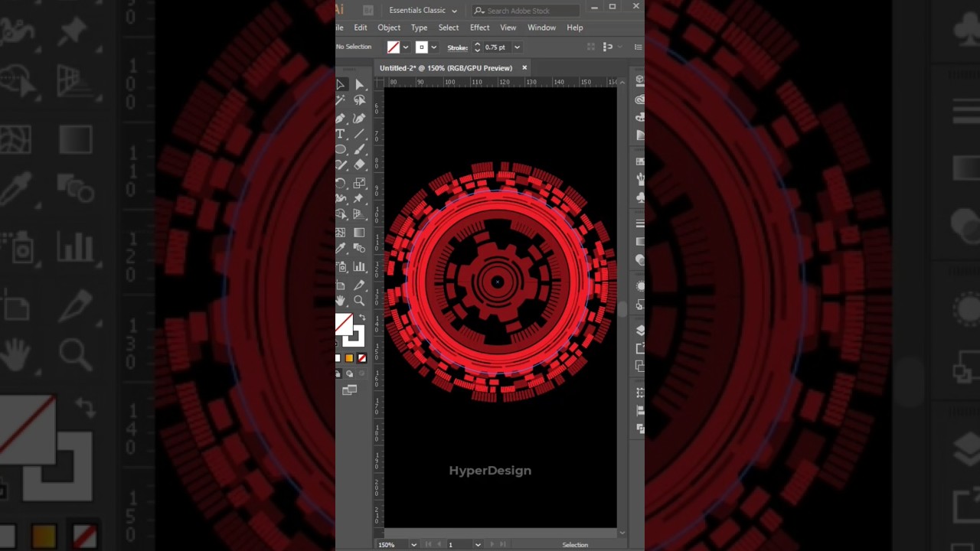The image size is (980, 551).
Task: Swap fill and stroke colors arrow
Action: click(x=362, y=318)
